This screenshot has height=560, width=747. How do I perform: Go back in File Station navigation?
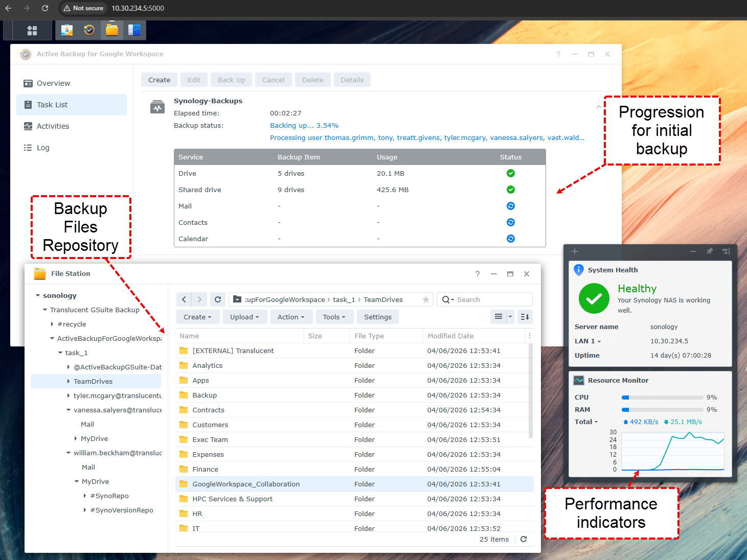coord(184,299)
